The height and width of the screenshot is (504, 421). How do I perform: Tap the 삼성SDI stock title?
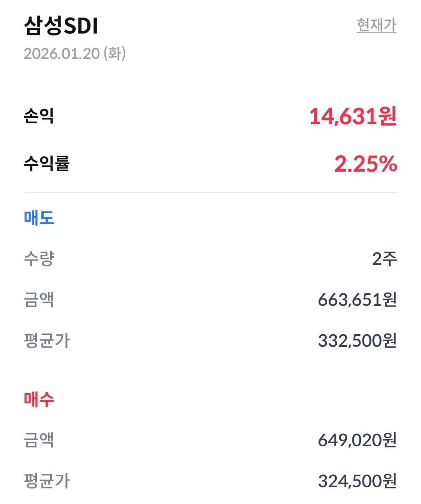pyautogui.click(x=61, y=26)
